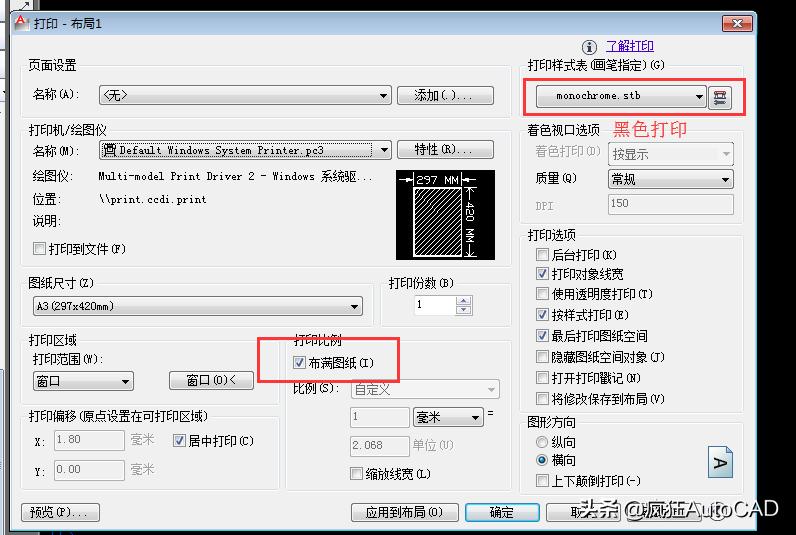Click 应用到布局 apply to layout button
The width and height of the screenshot is (796, 535).
pos(404,512)
